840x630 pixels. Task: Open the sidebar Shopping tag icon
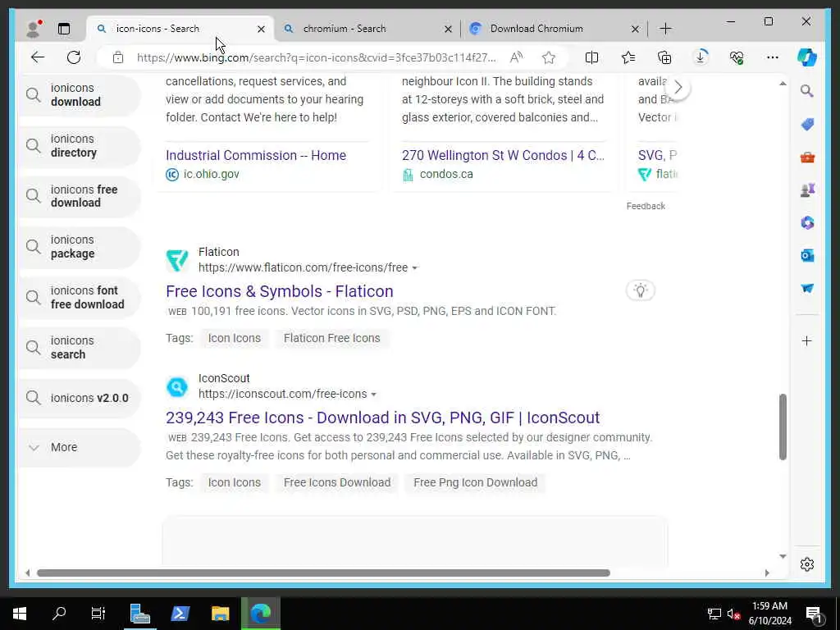pyautogui.click(x=807, y=125)
